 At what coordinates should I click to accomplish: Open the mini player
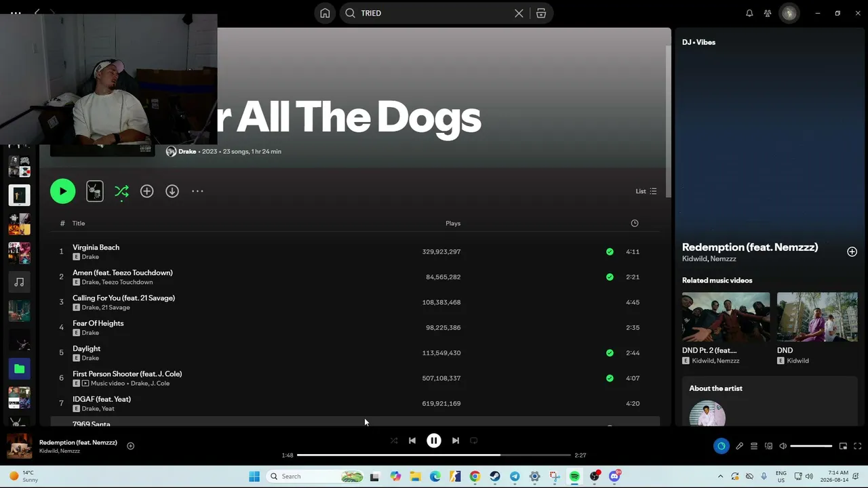click(843, 446)
